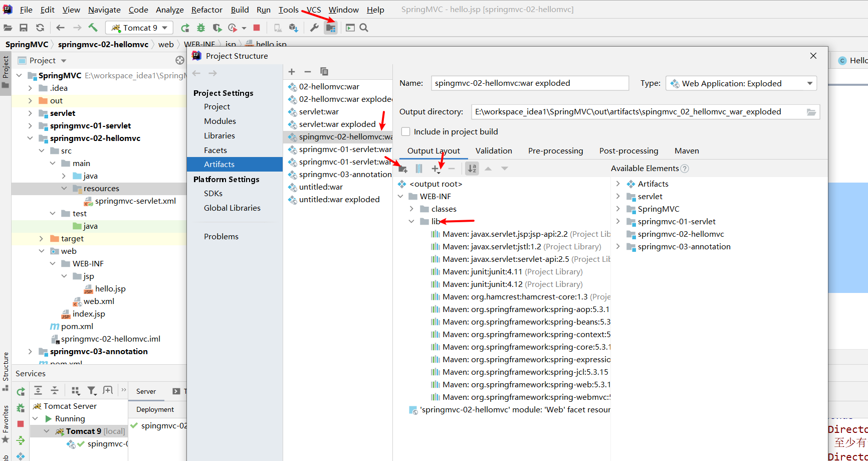Click Collapse All icon in Services toolbar
The width and height of the screenshot is (868, 461).
click(x=55, y=390)
